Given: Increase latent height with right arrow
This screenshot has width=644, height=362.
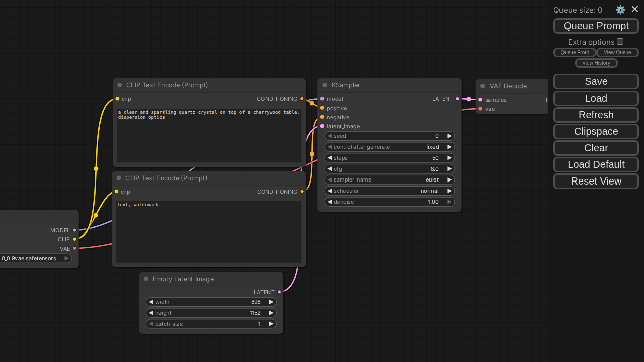Looking at the screenshot, I should [271, 313].
